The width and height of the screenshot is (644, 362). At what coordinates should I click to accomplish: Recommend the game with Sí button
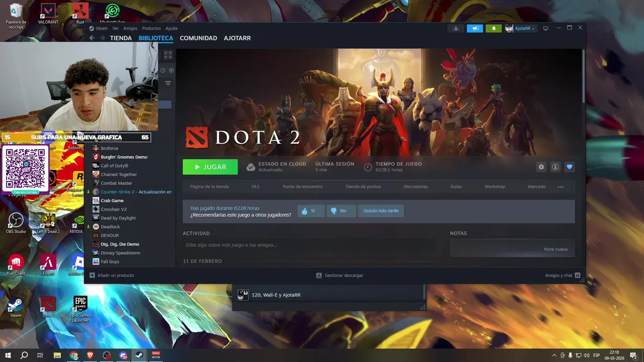pos(311,211)
